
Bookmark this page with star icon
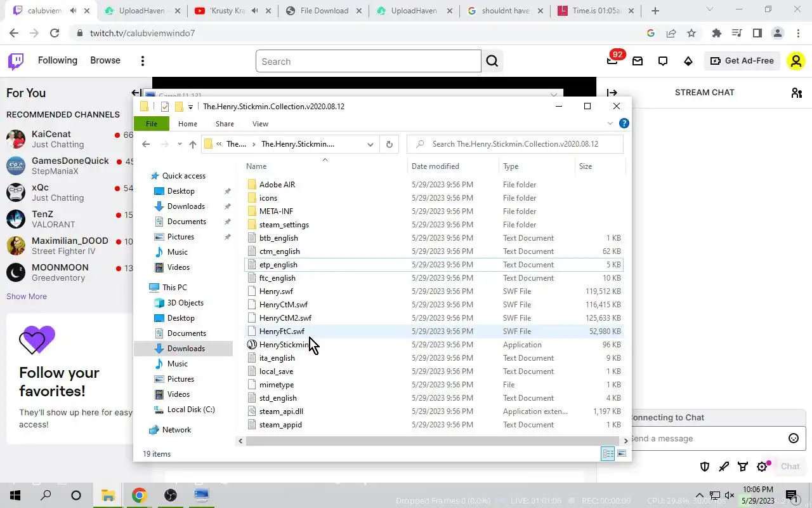coord(691,33)
